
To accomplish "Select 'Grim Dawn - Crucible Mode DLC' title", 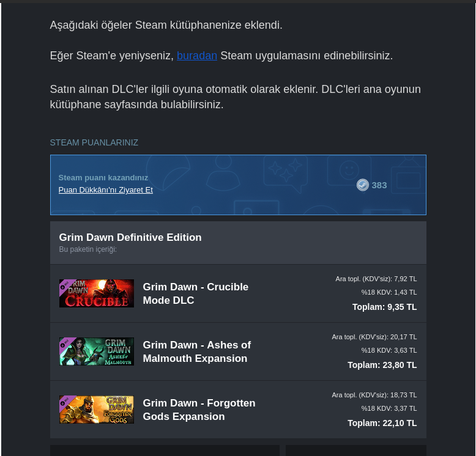I will pos(196,293).
